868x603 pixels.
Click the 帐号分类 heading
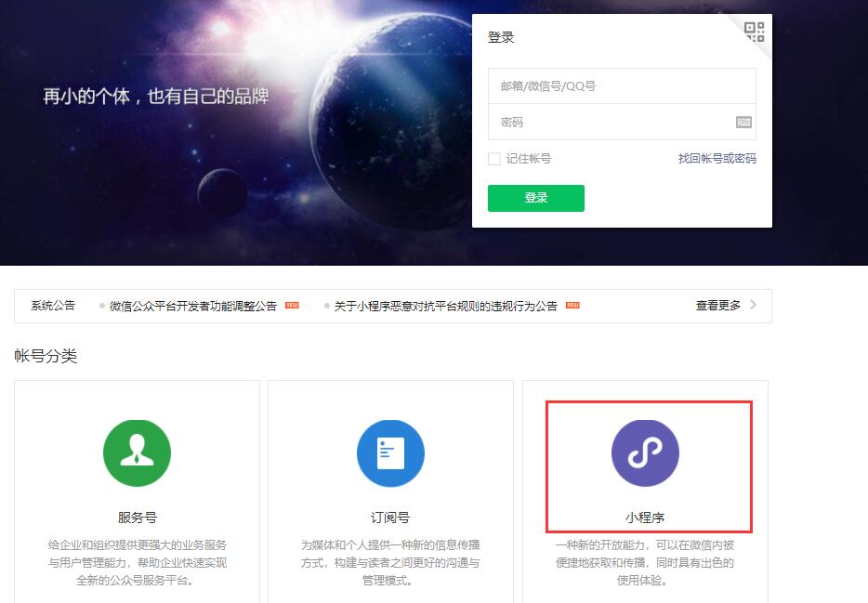point(46,356)
